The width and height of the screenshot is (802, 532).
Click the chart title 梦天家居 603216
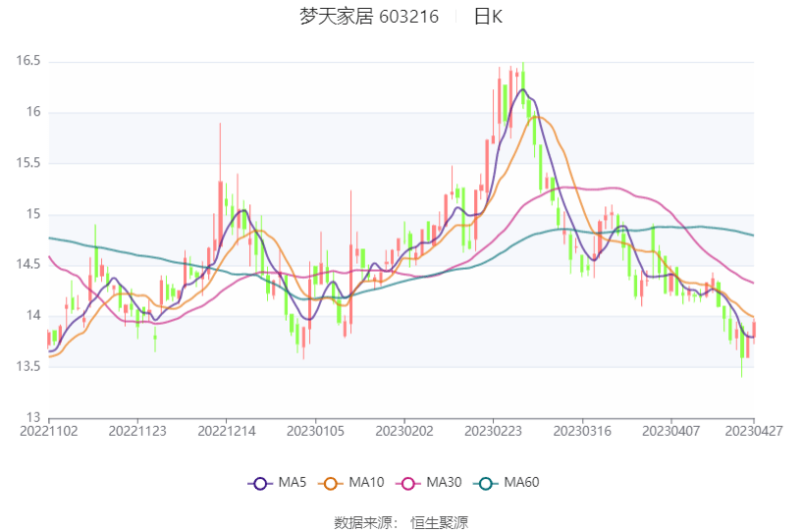click(369, 17)
